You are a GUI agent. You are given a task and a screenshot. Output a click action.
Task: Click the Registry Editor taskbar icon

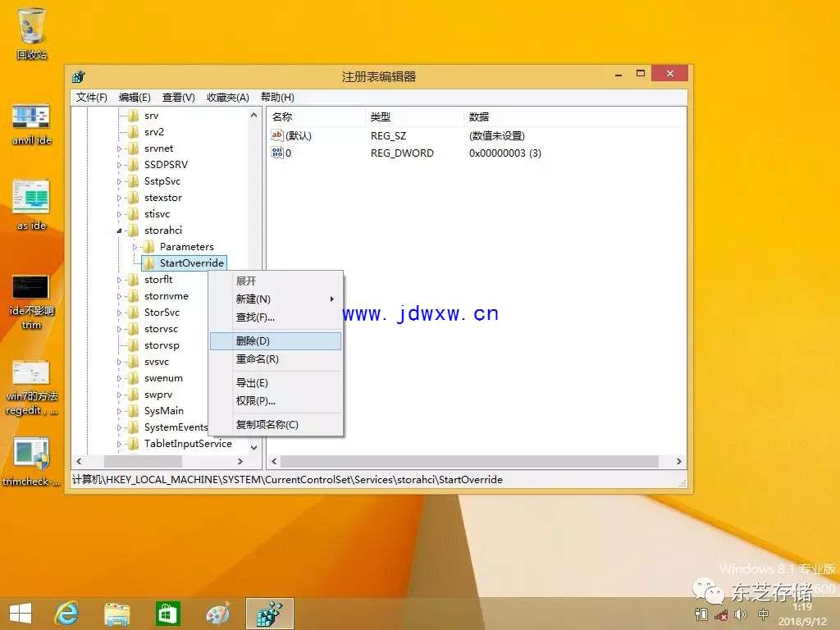pos(269,614)
